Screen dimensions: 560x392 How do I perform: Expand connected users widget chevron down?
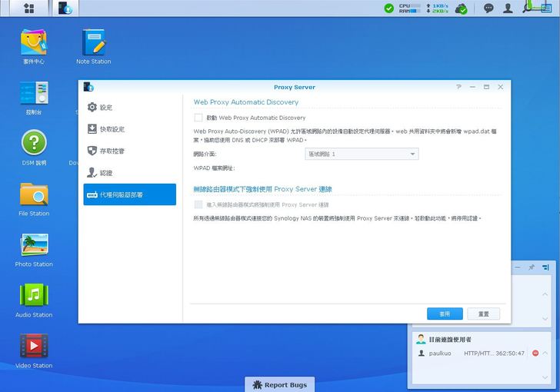point(545,377)
